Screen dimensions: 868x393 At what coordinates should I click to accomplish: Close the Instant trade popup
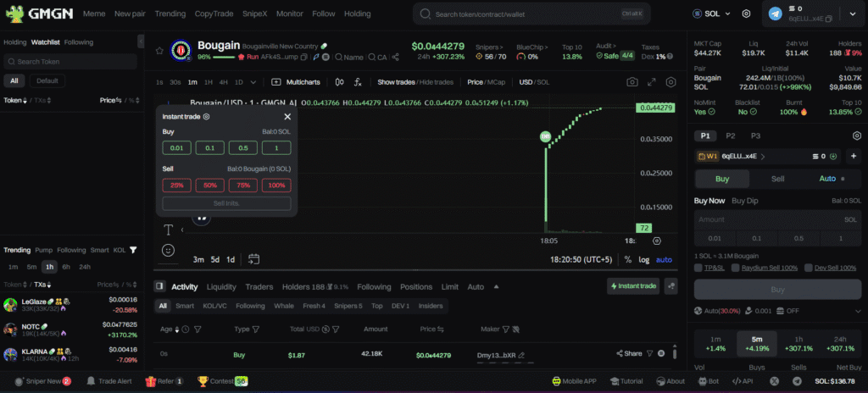pos(287,117)
